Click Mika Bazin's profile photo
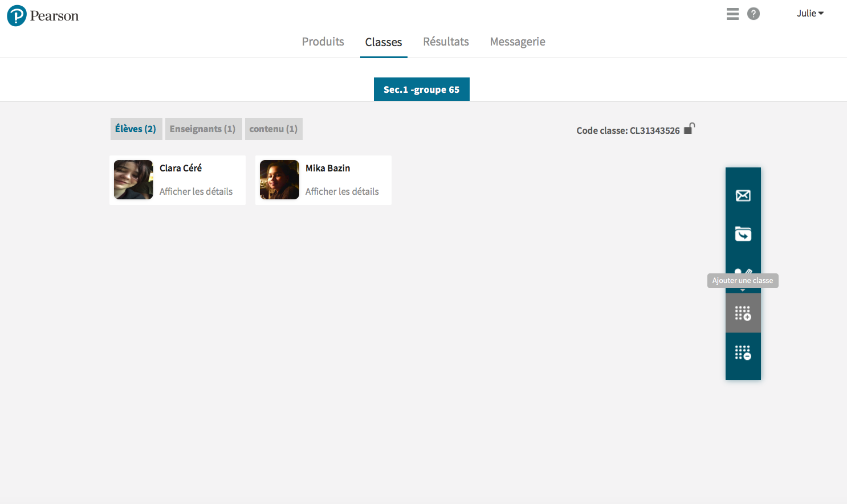This screenshot has height=504, width=847. click(x=279, y=180)
